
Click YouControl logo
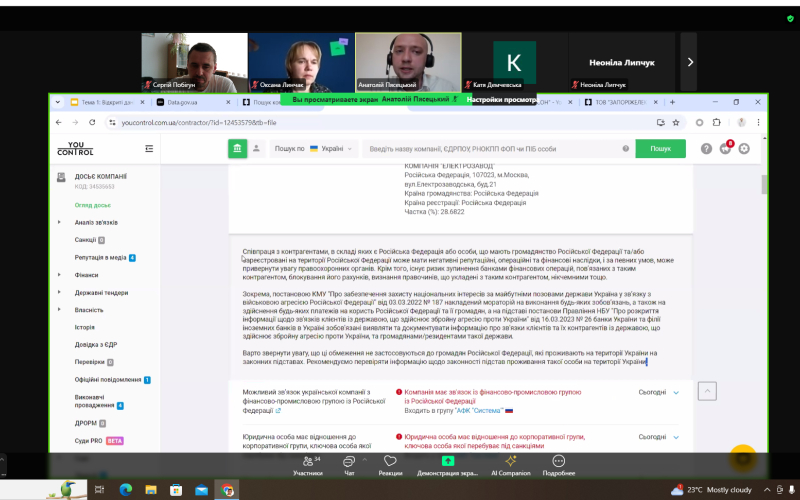75,148
